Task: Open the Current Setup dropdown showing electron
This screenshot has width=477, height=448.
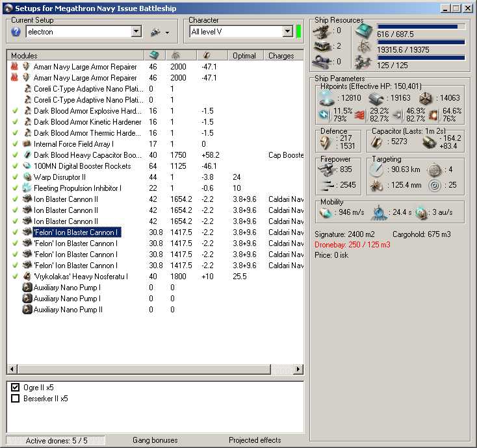Action: tap(136, 31)
